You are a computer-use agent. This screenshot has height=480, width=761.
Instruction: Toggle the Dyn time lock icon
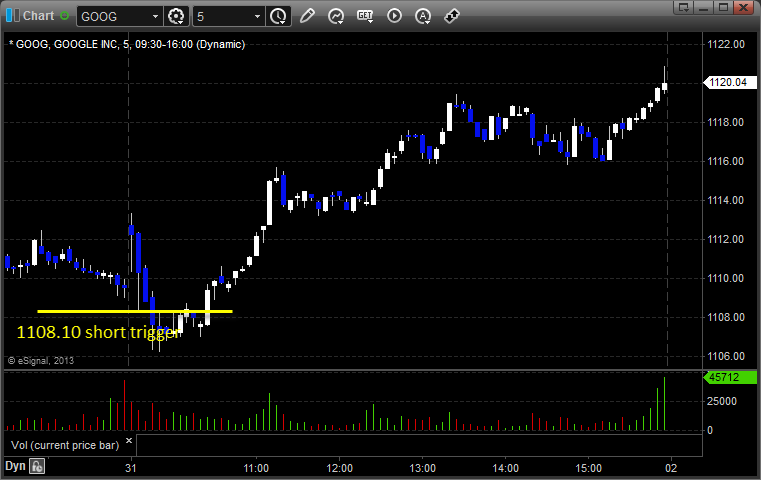click(37, 466)
